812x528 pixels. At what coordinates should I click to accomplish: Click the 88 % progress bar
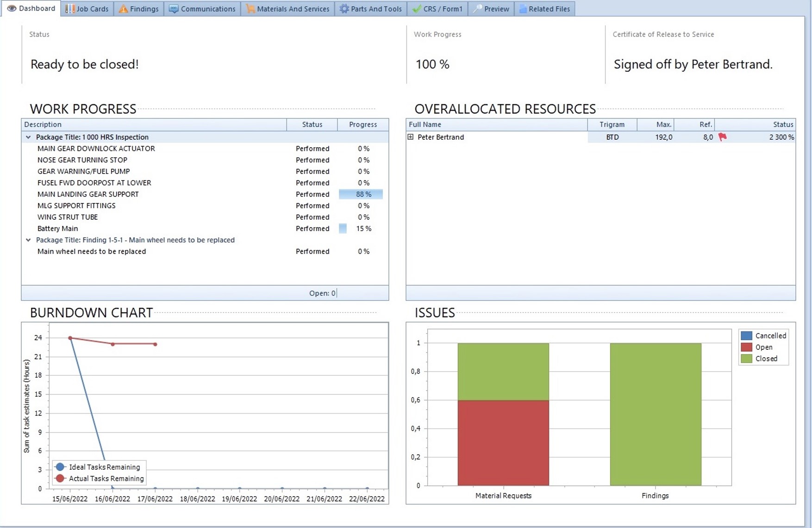coord(361,194)
